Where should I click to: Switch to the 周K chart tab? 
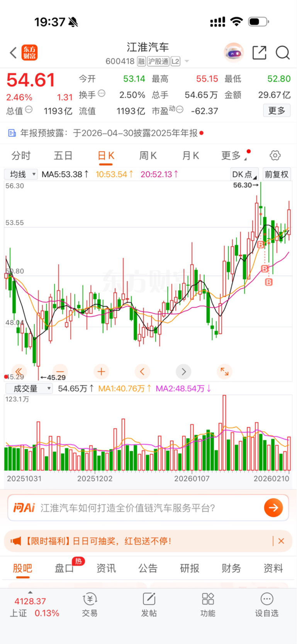[148, 156]
